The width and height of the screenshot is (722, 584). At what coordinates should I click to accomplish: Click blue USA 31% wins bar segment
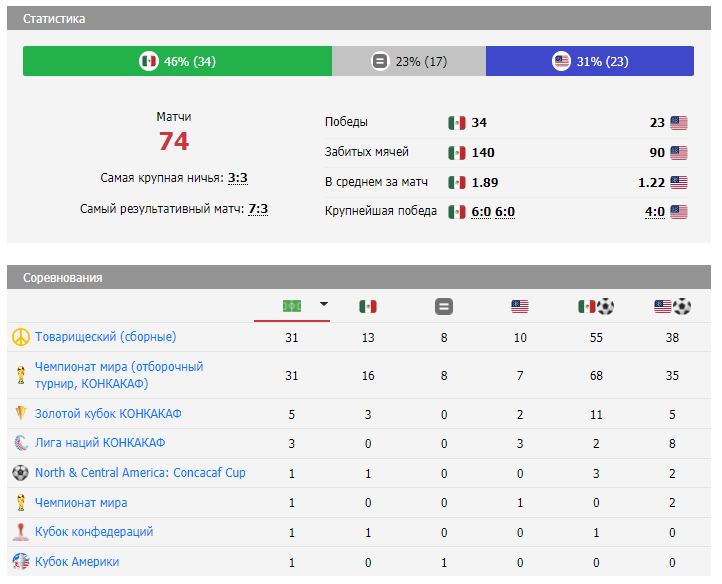coord(590,61)
